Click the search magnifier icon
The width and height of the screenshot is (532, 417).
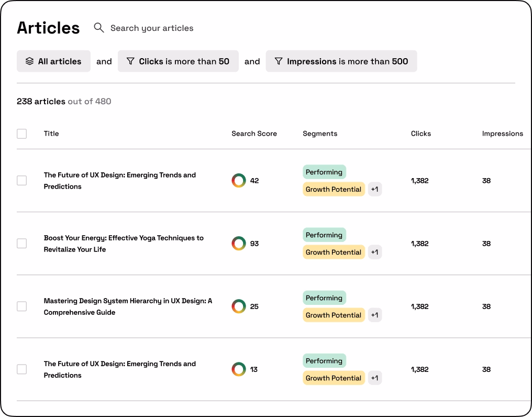pyautogui.click(x=98, y=28)
